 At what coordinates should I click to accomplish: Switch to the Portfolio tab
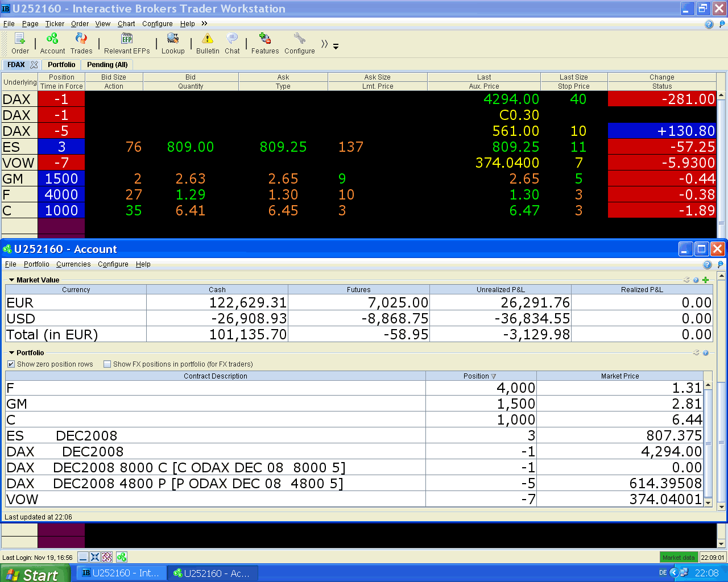[x=61, y=65]
